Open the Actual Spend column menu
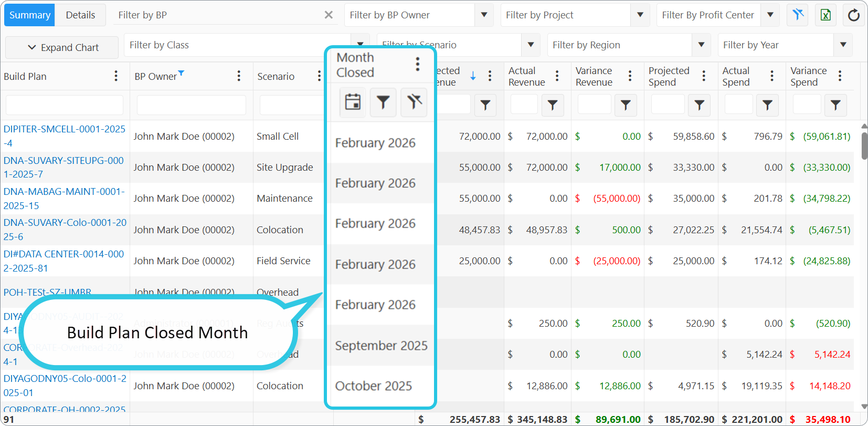Screen dimensions: 868x426 [x=772, y=76]
